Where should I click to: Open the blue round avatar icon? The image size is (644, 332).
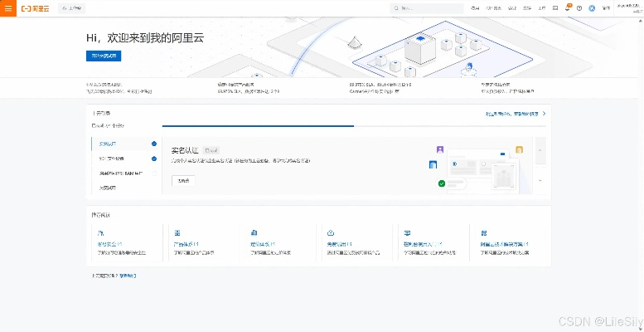[592, 8]
